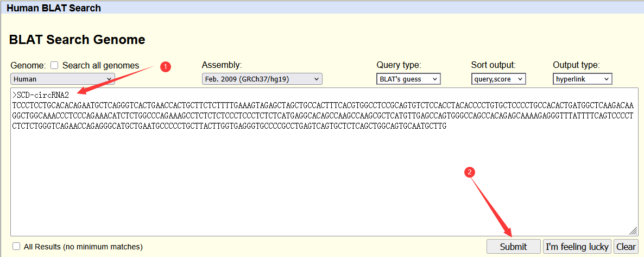Open the Human genome dropdown

coord(62,79)
